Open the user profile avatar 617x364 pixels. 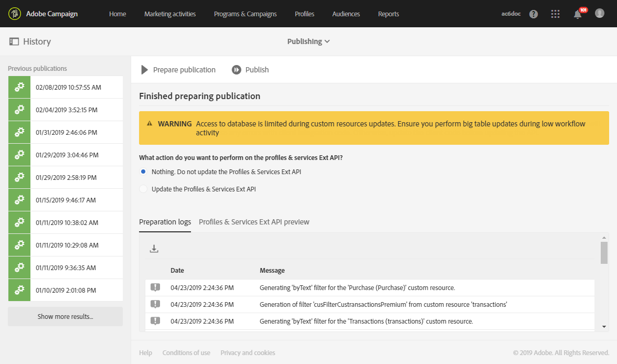(600, 14)
